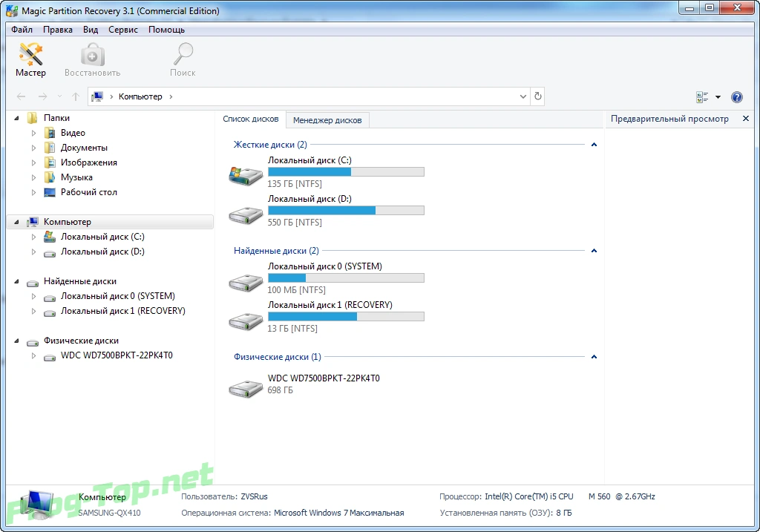Click usage bar of disk 1 (RECOVERY)
Viewport: 760px width, 532px height.
pos(346,316)
